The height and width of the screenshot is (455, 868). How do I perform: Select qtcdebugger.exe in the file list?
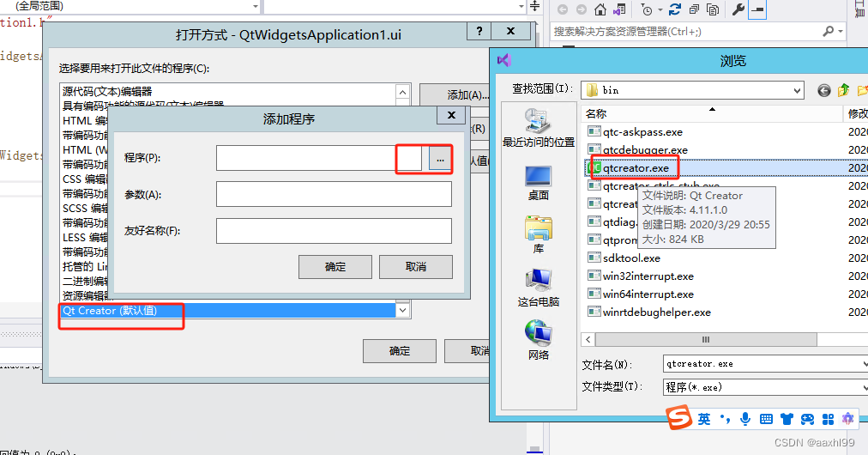click(x=638, y=149)
